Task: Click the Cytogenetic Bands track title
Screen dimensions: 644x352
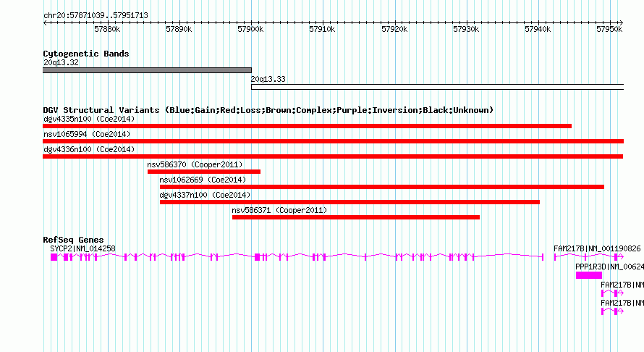Action: (x=86, y=54)
